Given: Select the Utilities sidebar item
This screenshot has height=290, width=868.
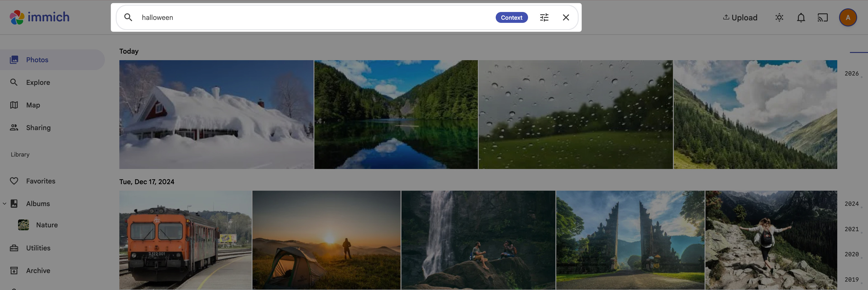Looking at the screenshot, I should [x=37, y=247].
